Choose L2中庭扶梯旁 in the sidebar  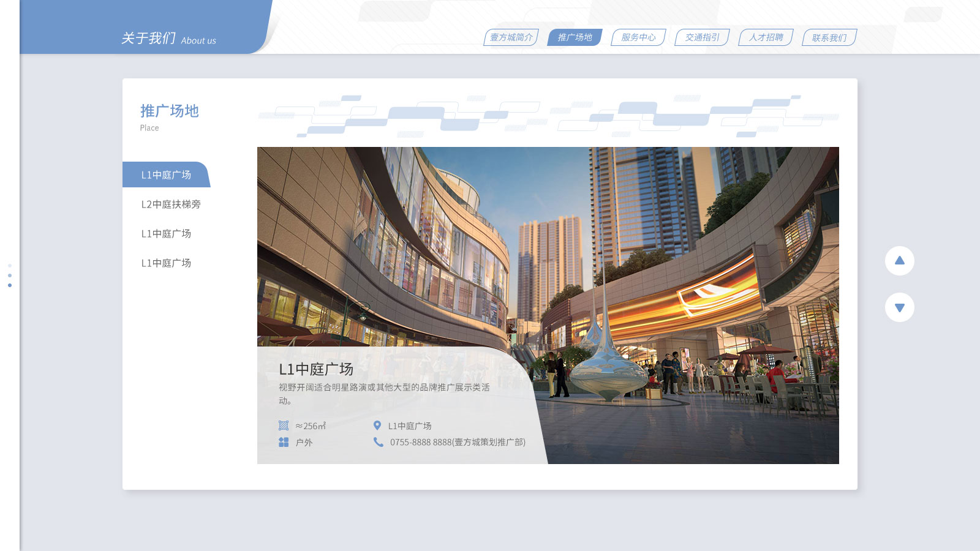171,204
